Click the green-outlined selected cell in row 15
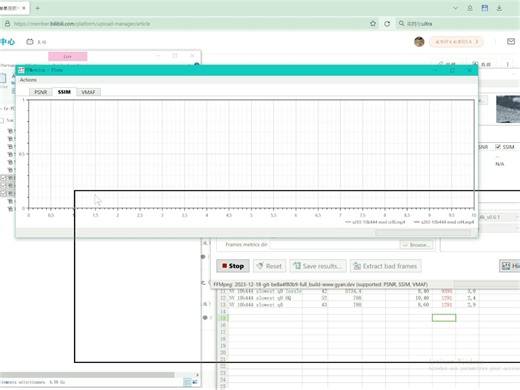 (x=444, y=318)
